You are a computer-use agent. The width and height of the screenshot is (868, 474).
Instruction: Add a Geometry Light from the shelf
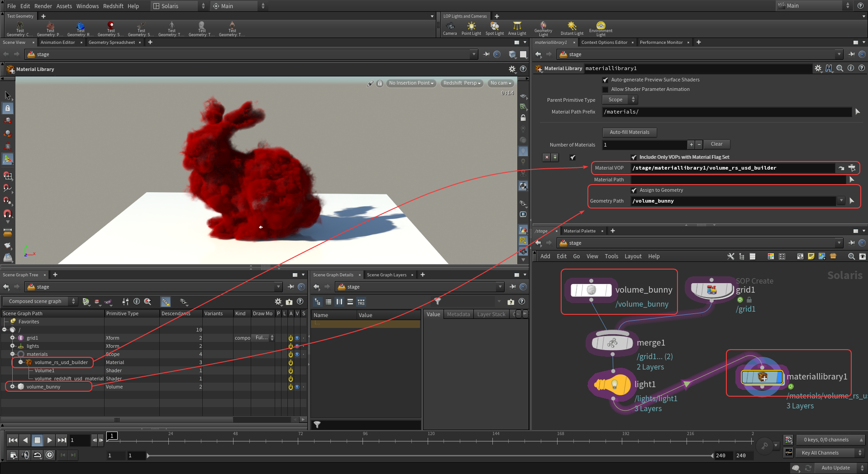pyautogui.click(x=543, y=28)
